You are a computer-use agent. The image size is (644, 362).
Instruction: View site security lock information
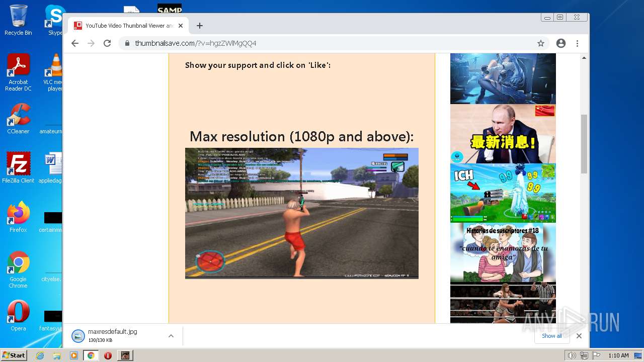click(127, 43)
